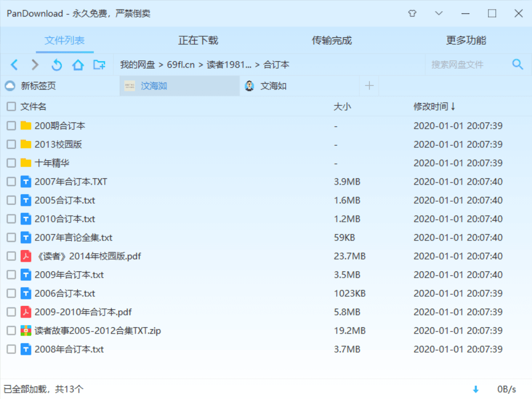Check the box for 《读者》2014年校园版.pdf

11,256
